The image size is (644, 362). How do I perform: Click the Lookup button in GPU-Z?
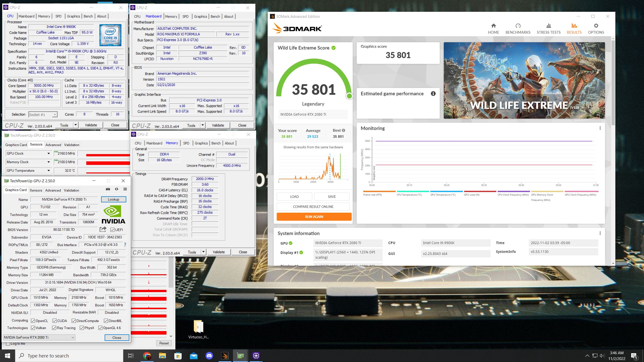113,199
